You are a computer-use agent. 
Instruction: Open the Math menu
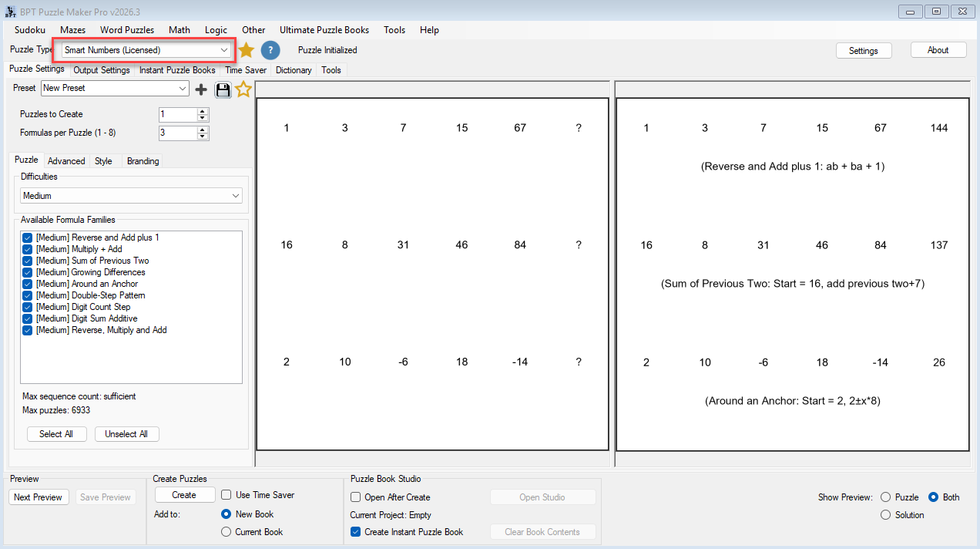click(x=180, y=30)
